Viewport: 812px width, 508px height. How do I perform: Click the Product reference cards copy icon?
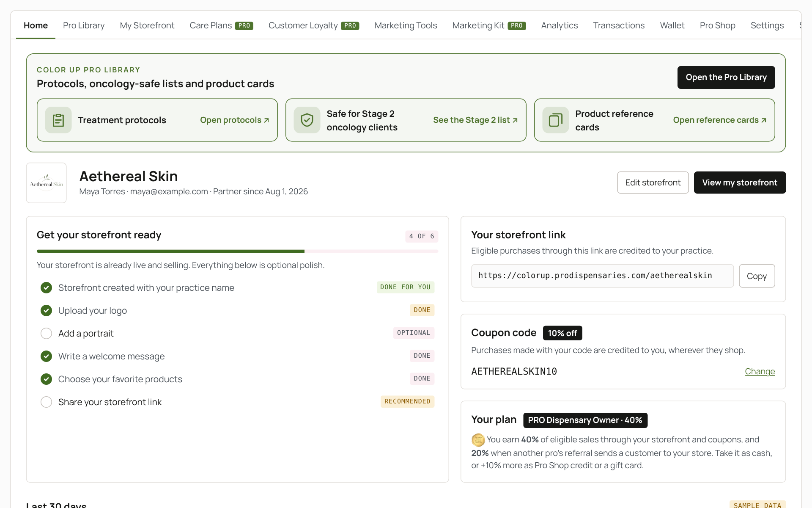click(x=556, y=120)
